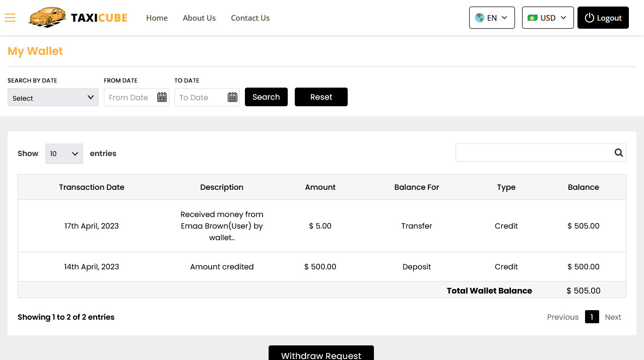
Task: Navigate to the Home menu item
Action: click(157, 18)
